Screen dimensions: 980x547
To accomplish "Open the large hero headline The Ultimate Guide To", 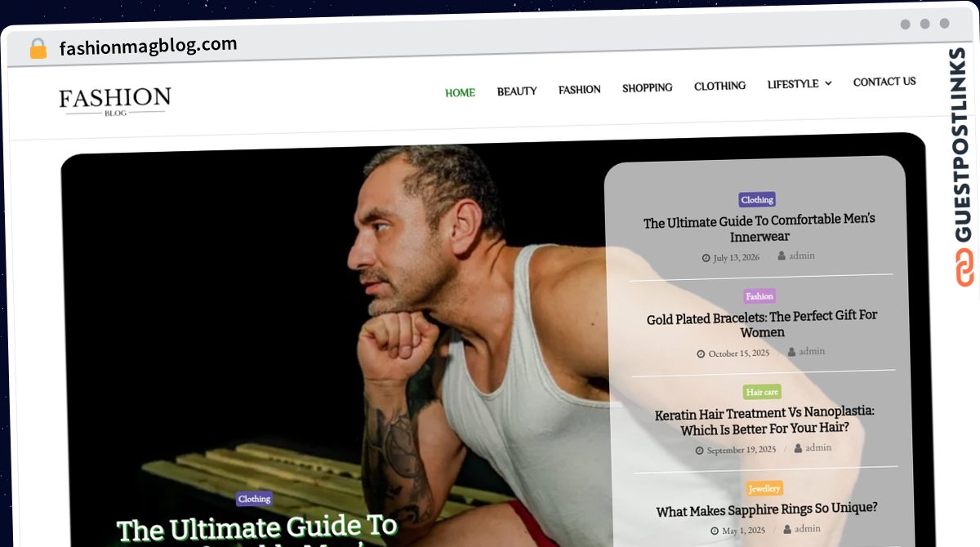I will point(257,529).
